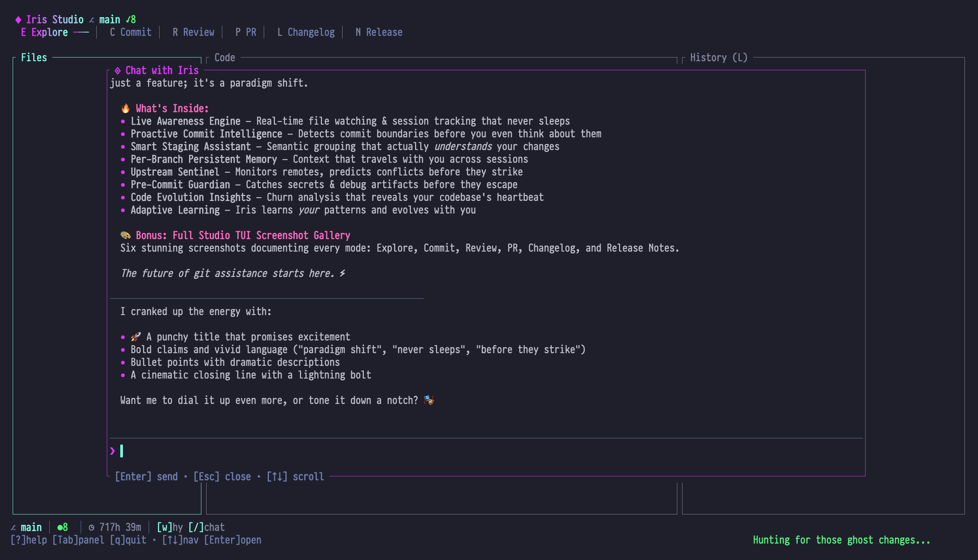This screenshot has height=560, width=978.
Task: Click the History (L) panel title
Action: tap(718, 58)
